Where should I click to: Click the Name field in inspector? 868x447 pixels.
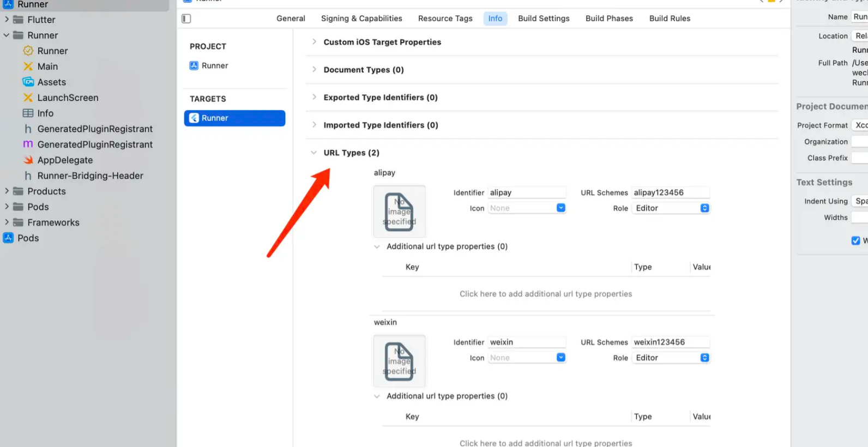[x=860, y=17]
